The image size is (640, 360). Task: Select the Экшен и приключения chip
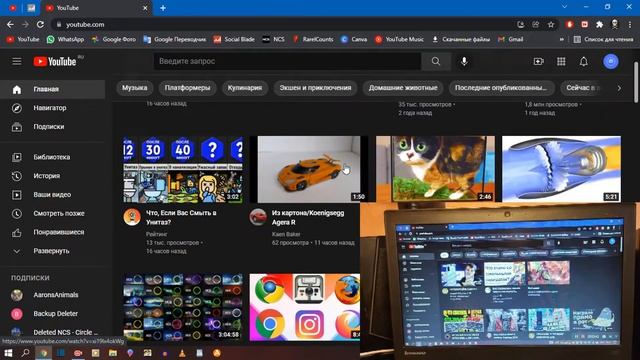(x=315, y=88)
